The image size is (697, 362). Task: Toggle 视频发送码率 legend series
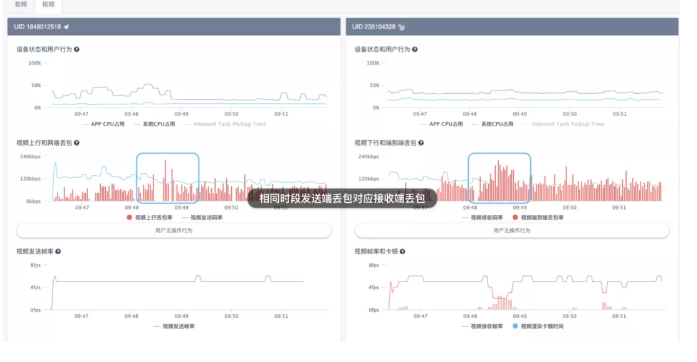(202, 217)
